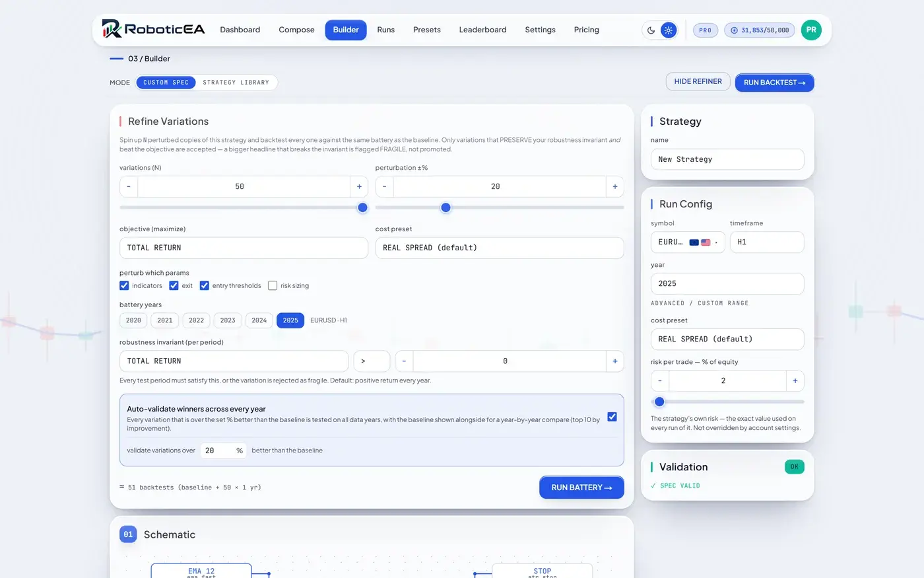Go to the Leaderboard tab
The image size is (924, 578).
pyautogui.click(x=482, y=30)
